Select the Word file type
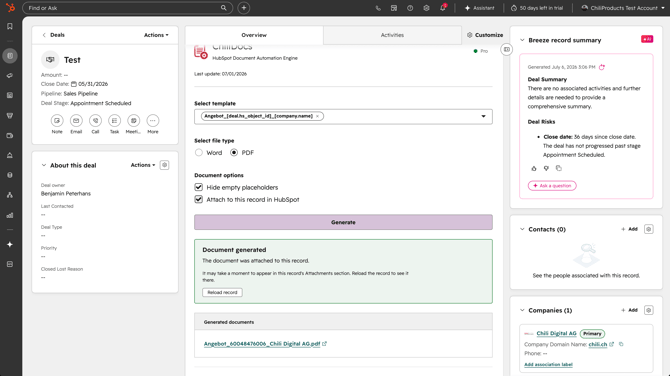 (199, 153)
